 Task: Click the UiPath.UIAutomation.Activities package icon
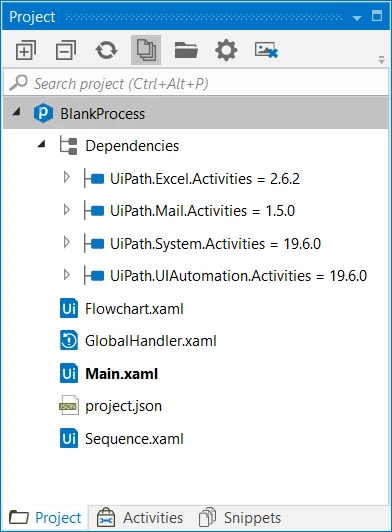click(x=95, y=276)
